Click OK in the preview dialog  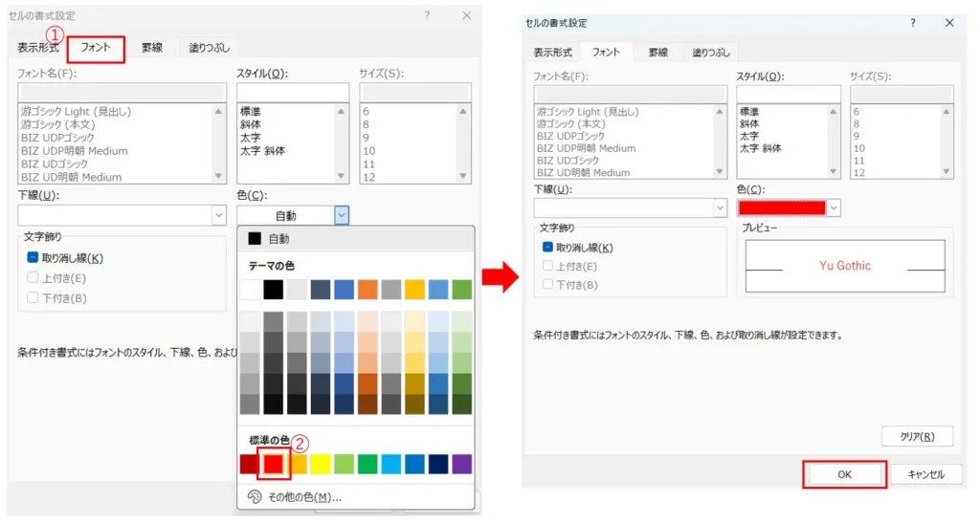point(844,474)
